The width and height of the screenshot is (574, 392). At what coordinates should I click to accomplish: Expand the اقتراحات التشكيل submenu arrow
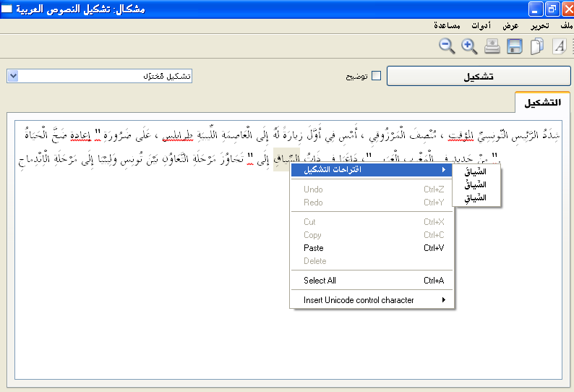pos(444,170)
